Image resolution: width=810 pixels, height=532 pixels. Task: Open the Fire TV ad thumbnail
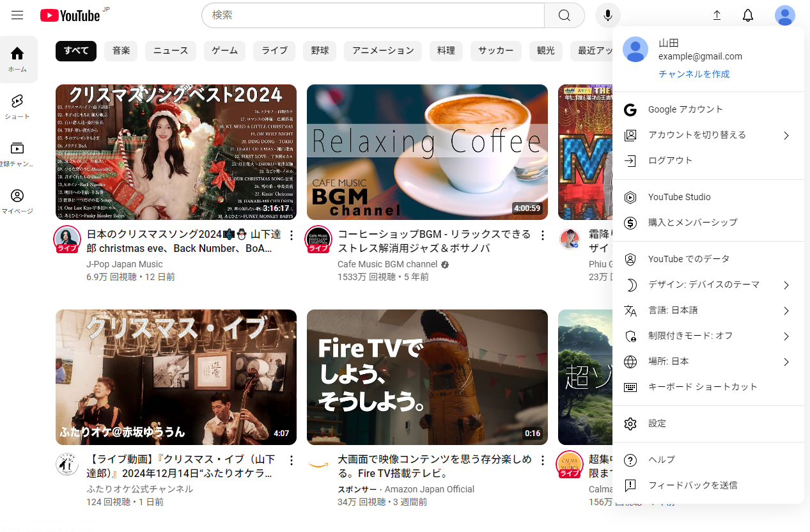[427, 377]
